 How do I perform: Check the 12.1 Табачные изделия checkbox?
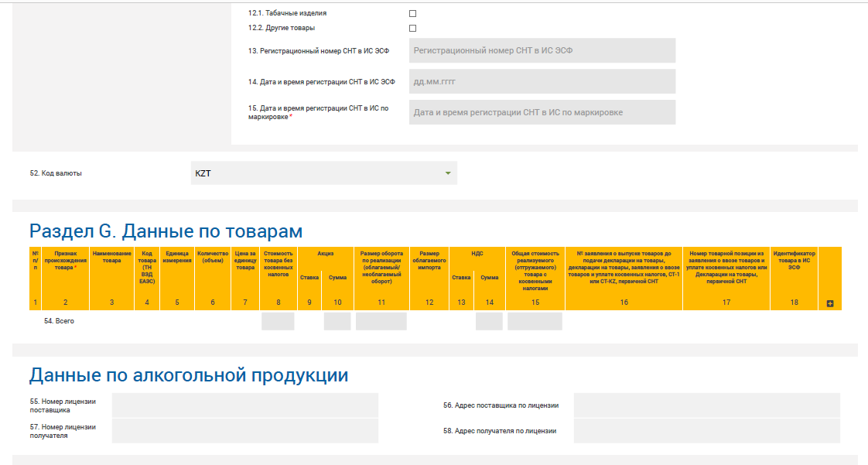point(412,14)
